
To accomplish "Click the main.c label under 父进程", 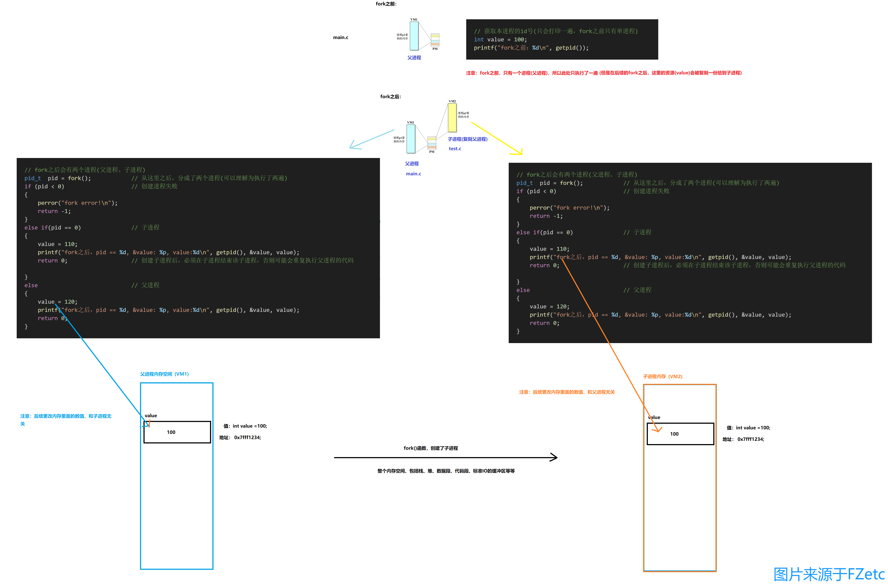I will coord(413,174).
